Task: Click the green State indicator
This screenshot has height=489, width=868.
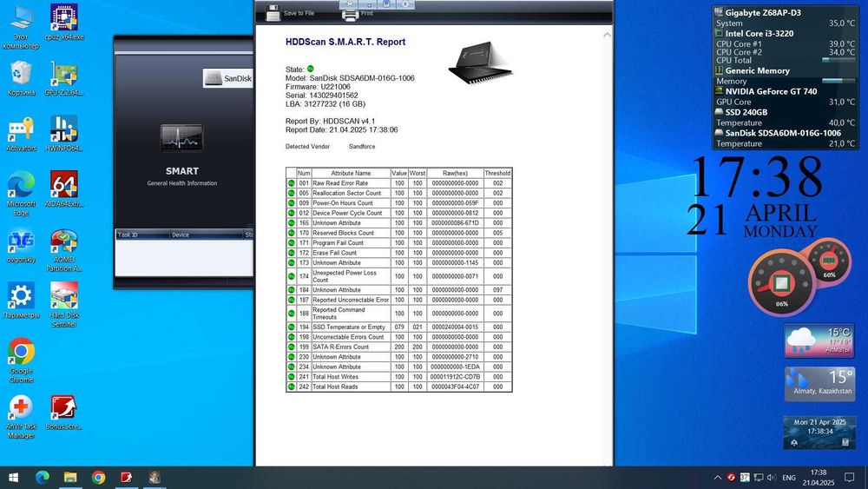Action: tap(311, 69)
